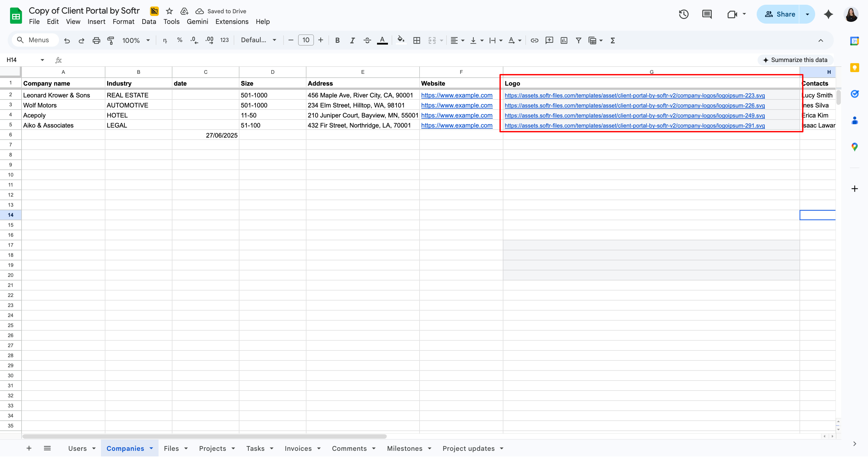Screen dimensions: 868x457
Task: Open the comments history icon
Action: point(707,14)
